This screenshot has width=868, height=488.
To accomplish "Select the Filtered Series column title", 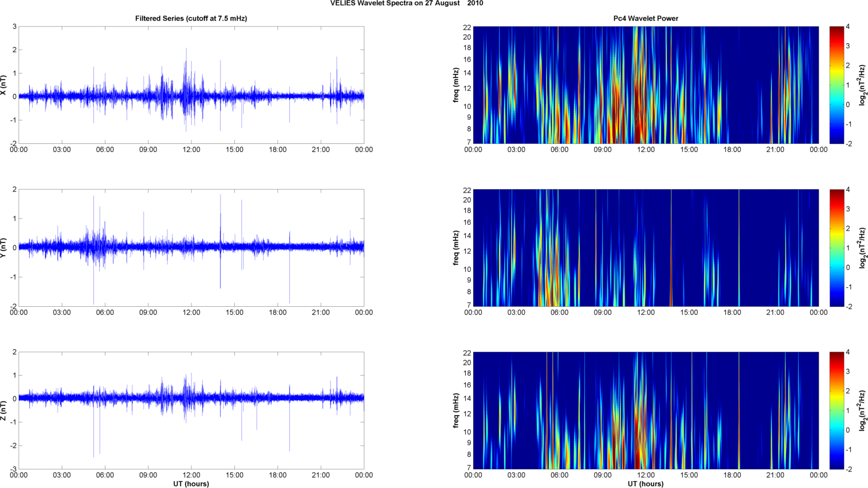I will tap(191, 18).
